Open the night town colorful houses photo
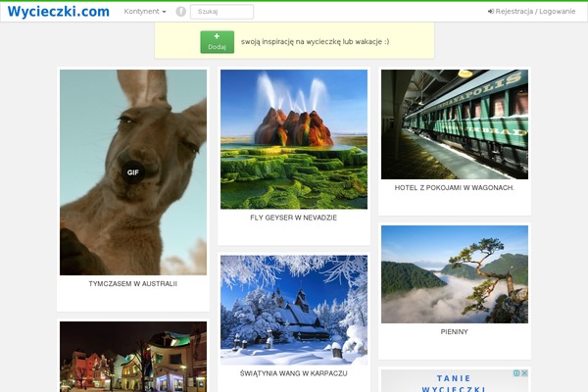The image size is (588, 392). click(x=133, y=357)
